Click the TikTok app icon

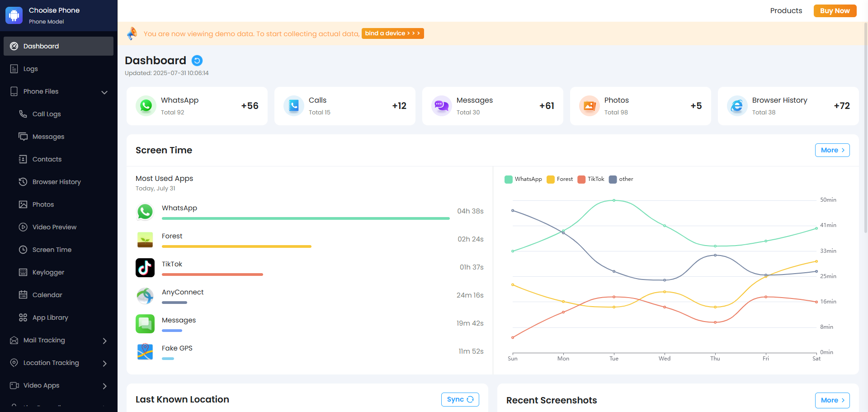point(145,268)
